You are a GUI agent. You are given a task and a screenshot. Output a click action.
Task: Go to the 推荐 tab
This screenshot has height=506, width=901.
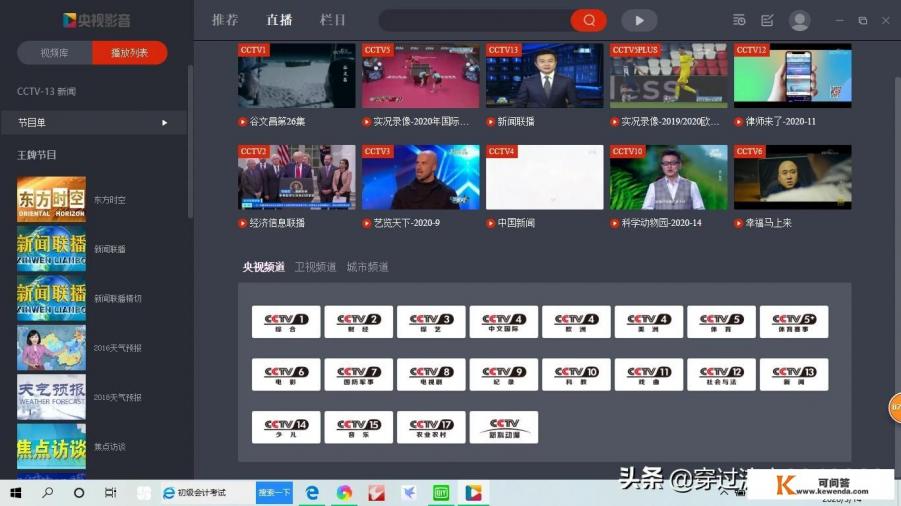coord(225,20)
